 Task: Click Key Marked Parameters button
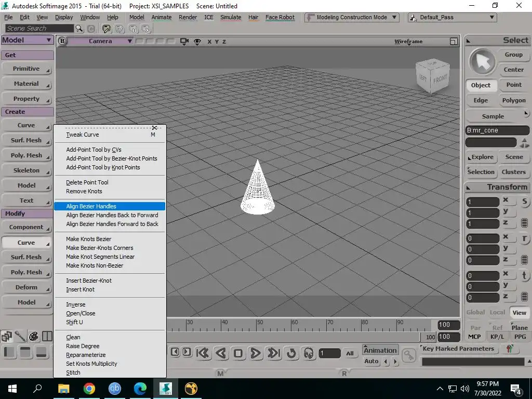coord(458,349)
